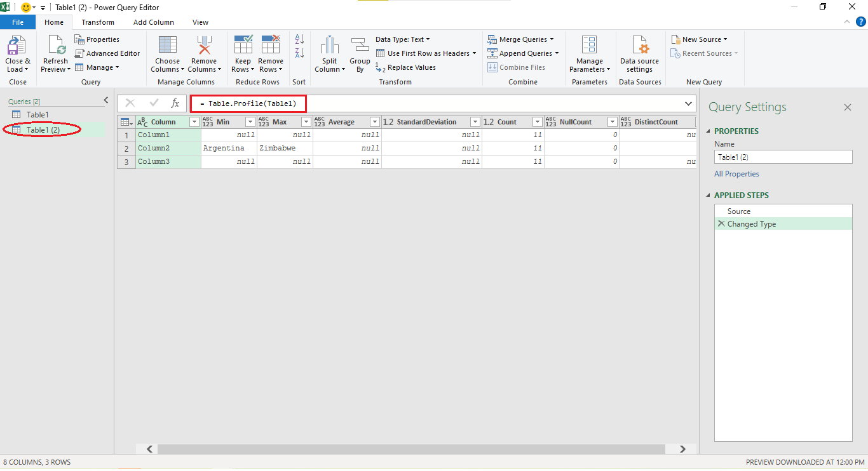Switch to the Home tab

point(54,22)
